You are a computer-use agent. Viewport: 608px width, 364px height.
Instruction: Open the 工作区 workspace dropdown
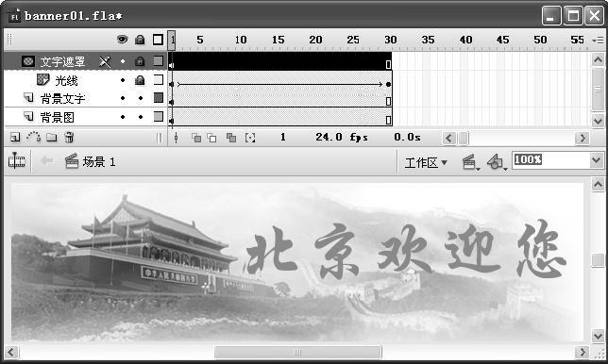point(426,162)
